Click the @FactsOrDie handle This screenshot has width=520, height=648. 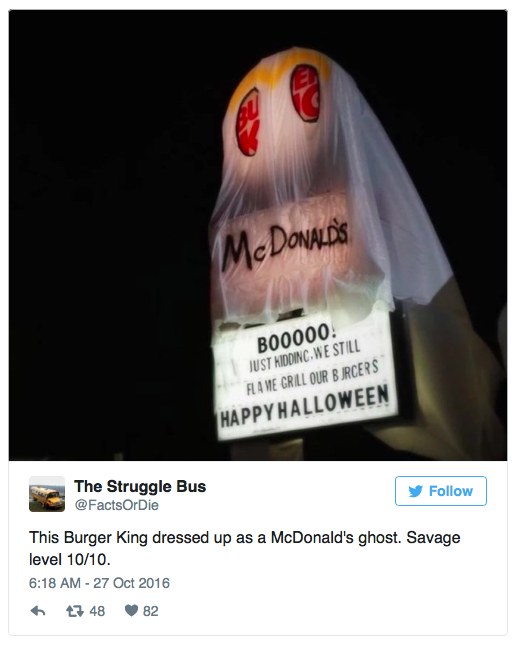(117, 505)
